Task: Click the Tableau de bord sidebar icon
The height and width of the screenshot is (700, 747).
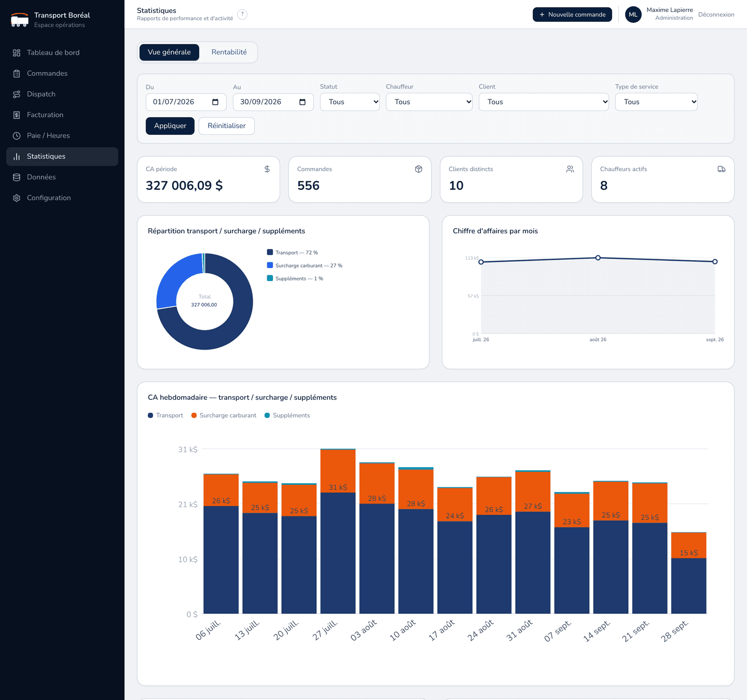Action: click(17, 53)
